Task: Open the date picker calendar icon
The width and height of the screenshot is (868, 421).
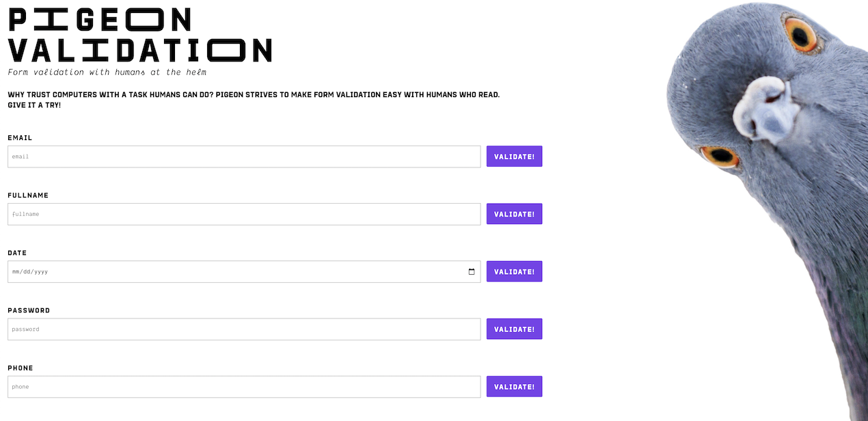Action: (470, 271)
